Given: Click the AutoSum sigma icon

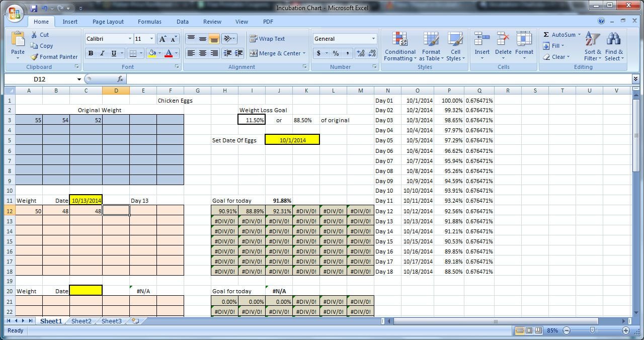Looking at the screenshot, I should pos(546,35).
